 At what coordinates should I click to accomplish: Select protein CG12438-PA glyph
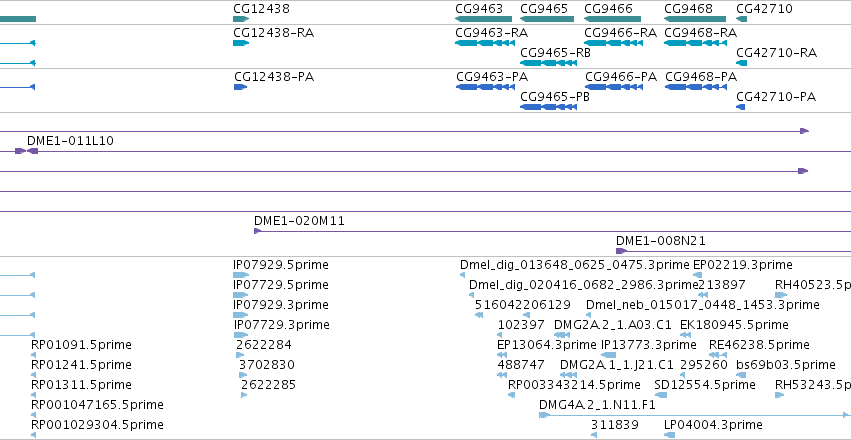(240, 87)
